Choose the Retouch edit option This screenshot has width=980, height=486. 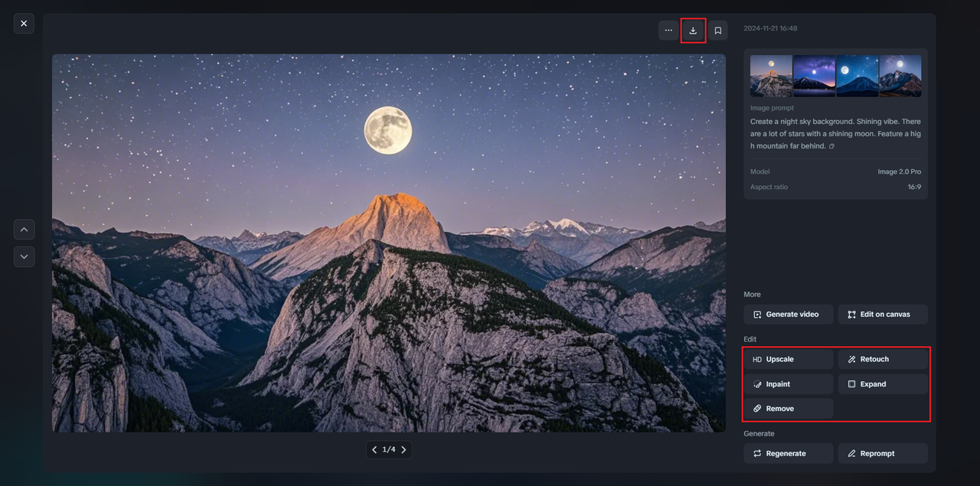pyautogui.click(x=883, y=359)
